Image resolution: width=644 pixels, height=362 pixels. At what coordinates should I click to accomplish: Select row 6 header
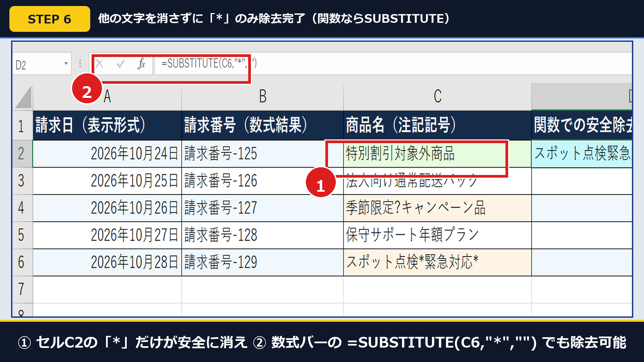point(22,262)
